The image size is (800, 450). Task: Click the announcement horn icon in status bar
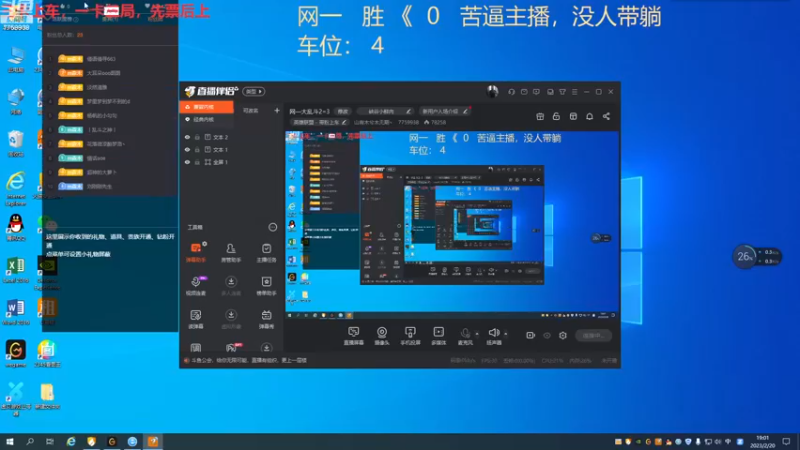(x=187, y=360)
